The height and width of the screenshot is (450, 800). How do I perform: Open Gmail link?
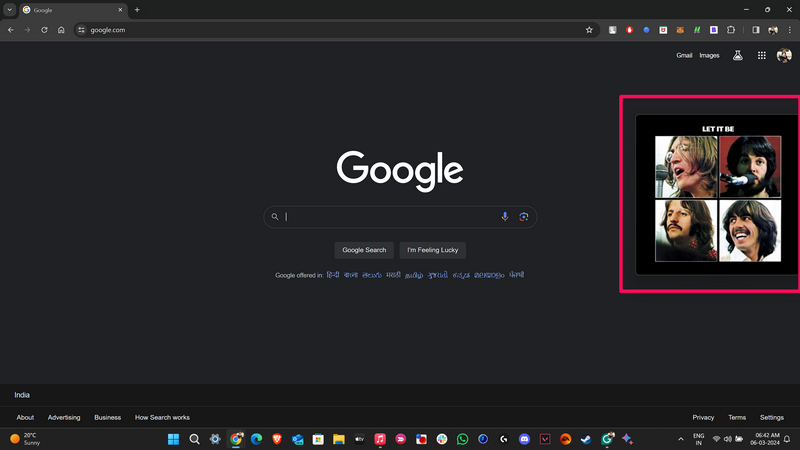point(684,56)
